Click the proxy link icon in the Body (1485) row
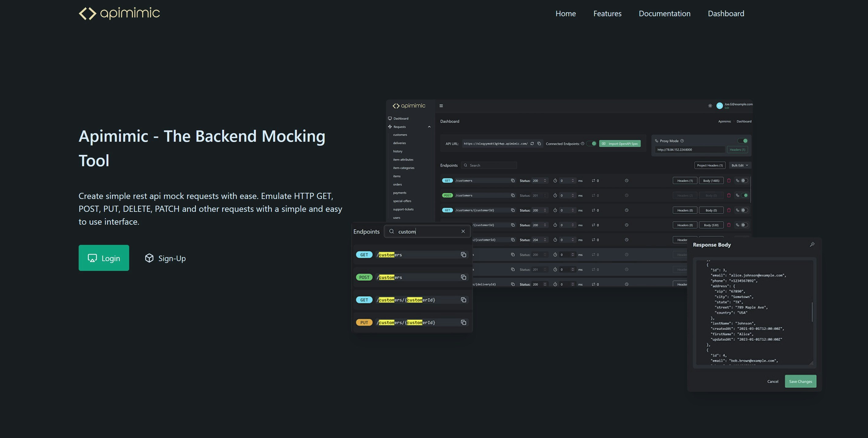 [x=737, y=181]
